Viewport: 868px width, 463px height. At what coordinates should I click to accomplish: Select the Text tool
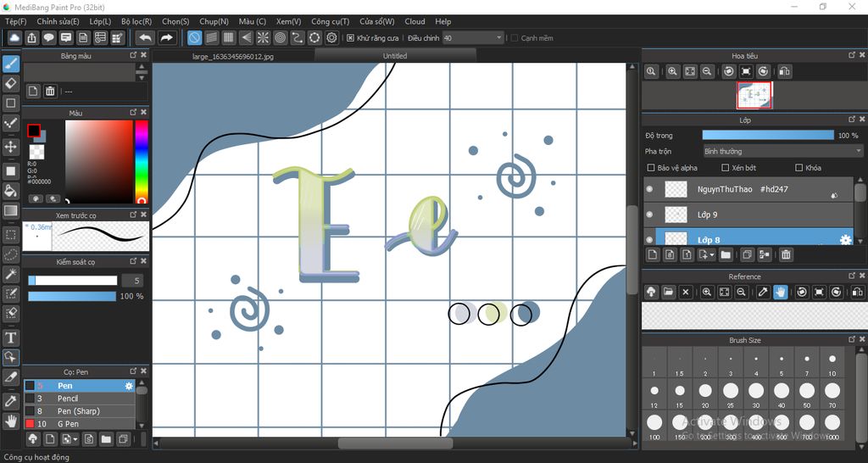pyautogui.click(x=10, y=337)
